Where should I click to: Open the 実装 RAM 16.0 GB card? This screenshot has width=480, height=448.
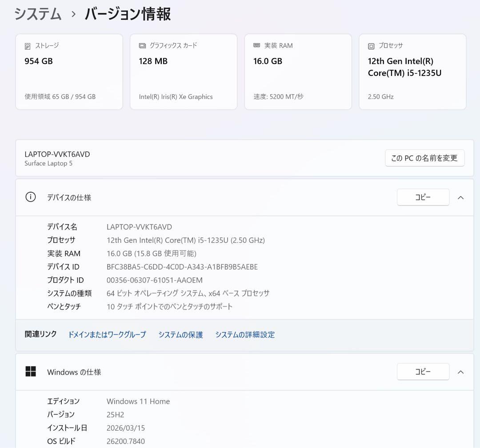298,71
